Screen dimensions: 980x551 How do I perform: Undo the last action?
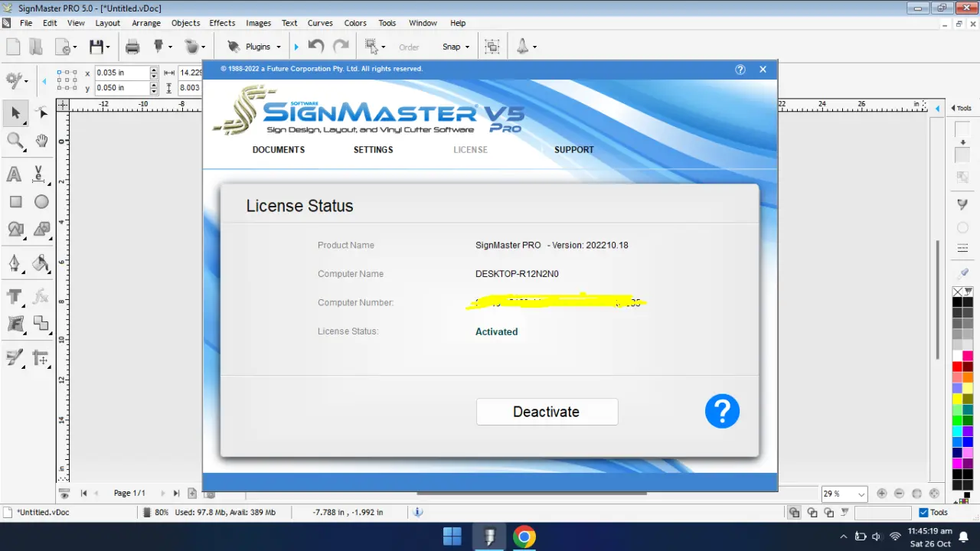point(315,46)
